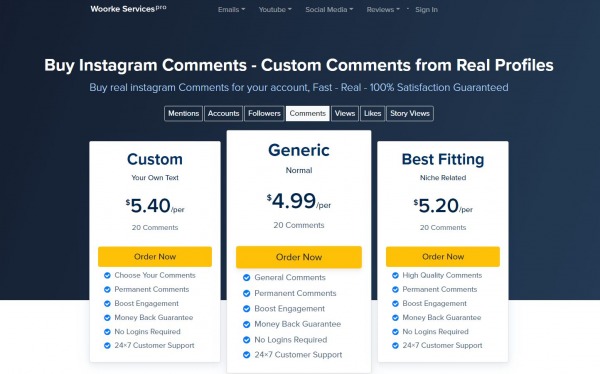The image size is (600, 374).
Task: Click the 'Choose Your Comments' feature text
Action: pos(155,275)
